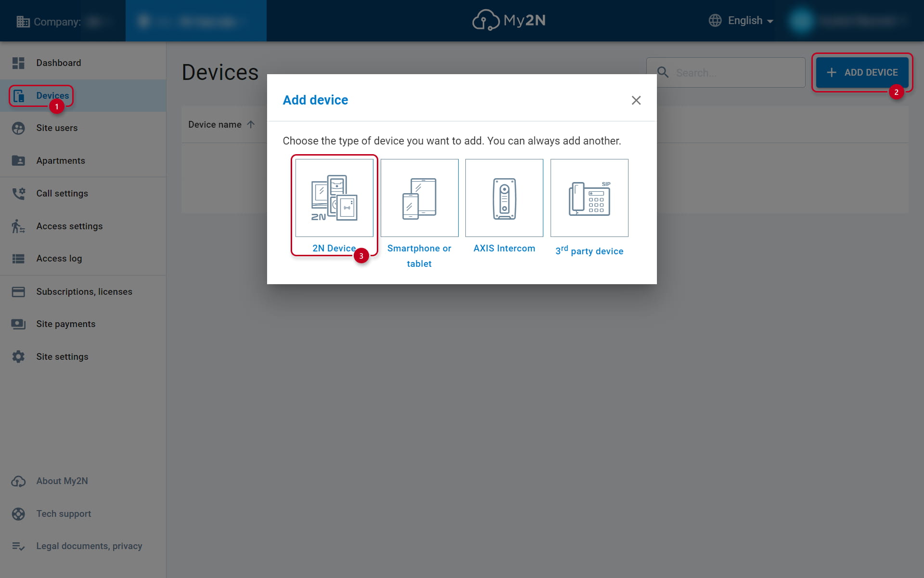The image size is (924, 578).
Task: Click the search magnifier icon
Action: 663,72
